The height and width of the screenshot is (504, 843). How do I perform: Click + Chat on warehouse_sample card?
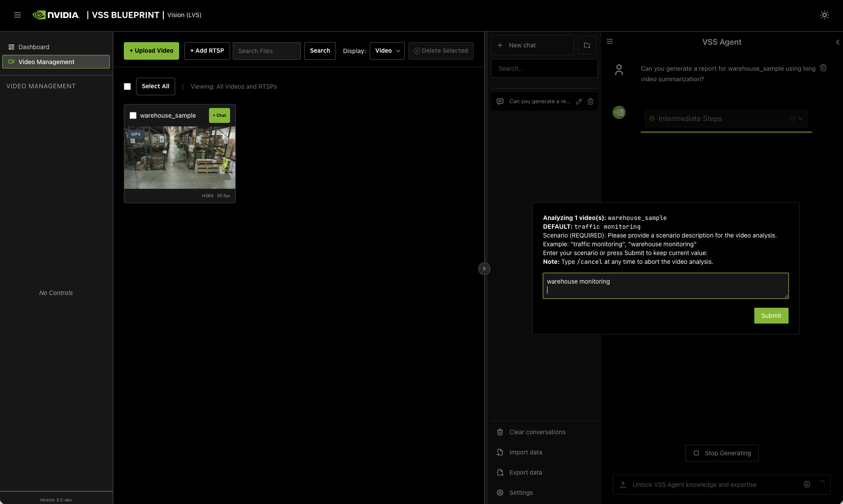pyautogui.click(x=220, y=115)
